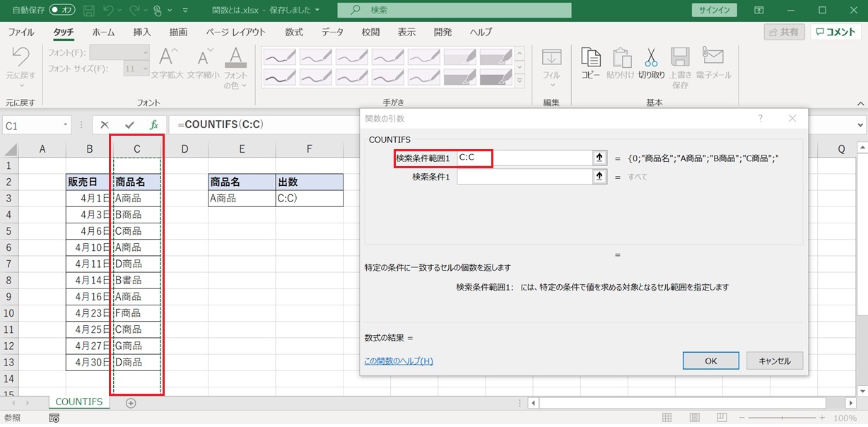
Task: Expand the Name Box dropdown
Action: pyautogui.click(x=66, y=125)
